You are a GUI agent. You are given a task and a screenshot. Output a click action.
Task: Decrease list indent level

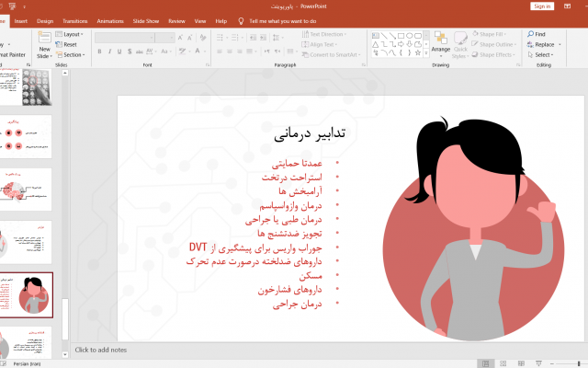[x=254, y=38]
